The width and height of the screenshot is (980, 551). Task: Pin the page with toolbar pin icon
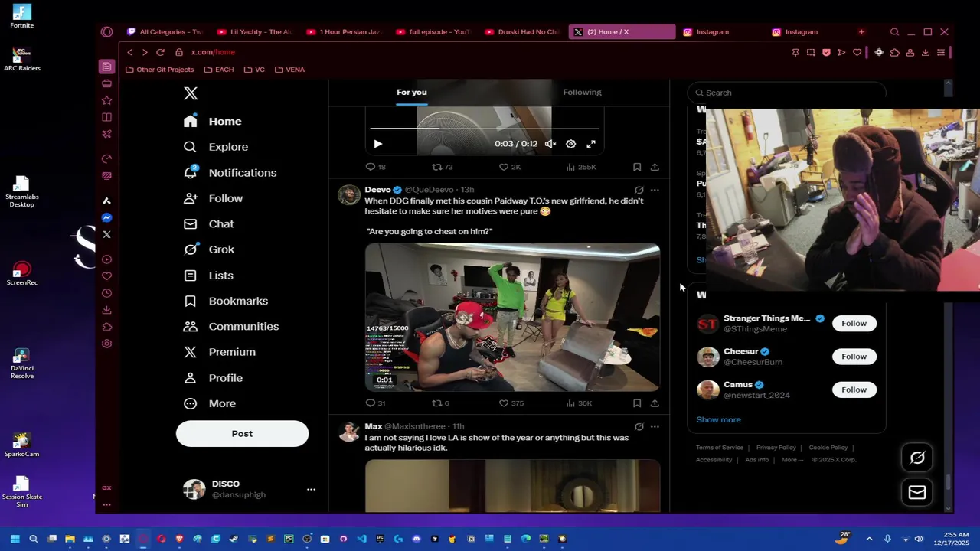pos(795,52)
